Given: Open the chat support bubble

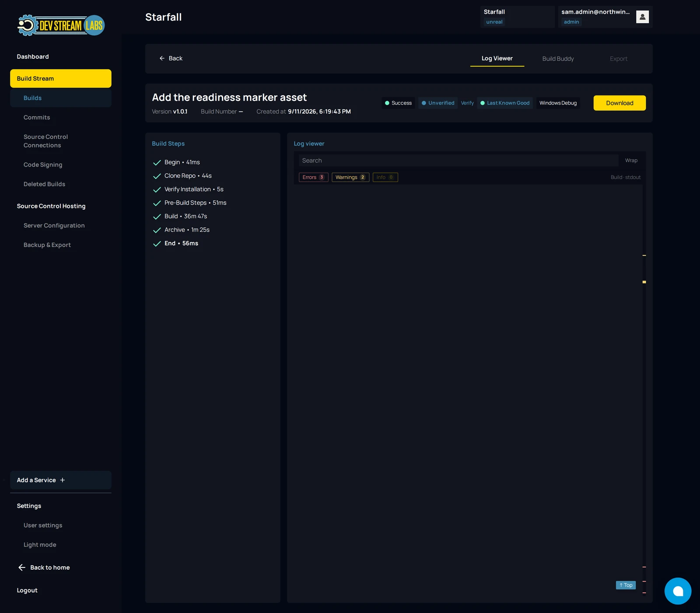Looking at the screenshot, I should (678, 591).
